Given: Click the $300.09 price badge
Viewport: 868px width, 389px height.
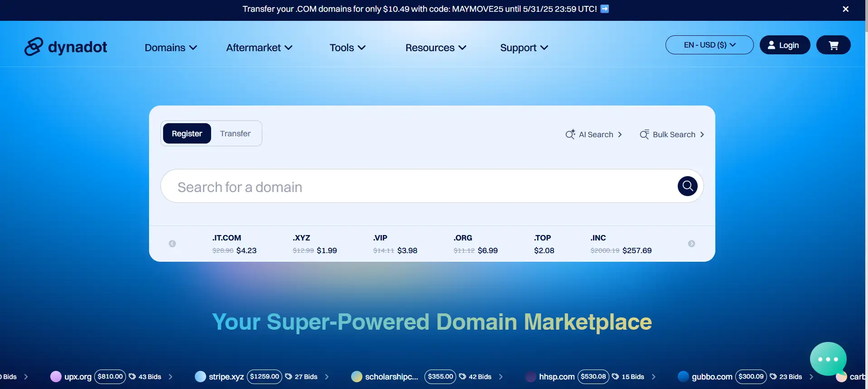Looking at the screenshot, I should point(751,376).
